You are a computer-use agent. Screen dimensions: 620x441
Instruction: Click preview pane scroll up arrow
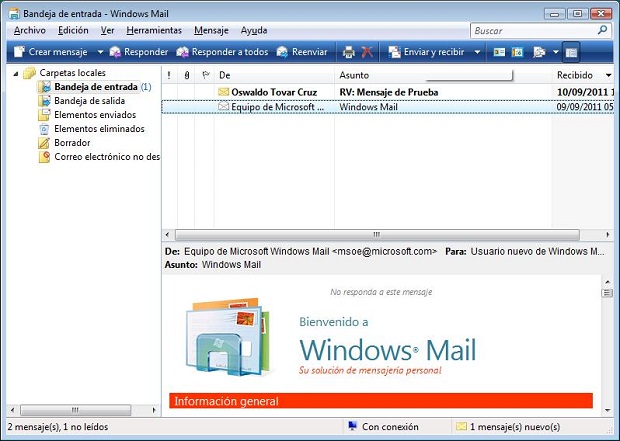click(x=607, y=282)
